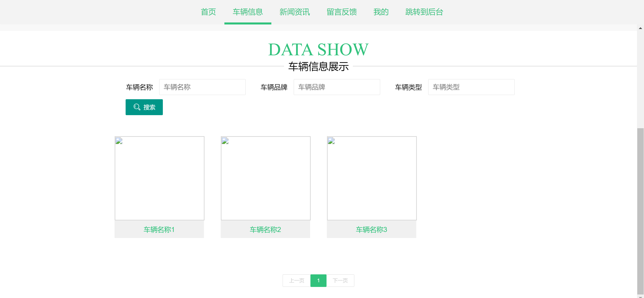Click the 搜索 button

point(144,107)
